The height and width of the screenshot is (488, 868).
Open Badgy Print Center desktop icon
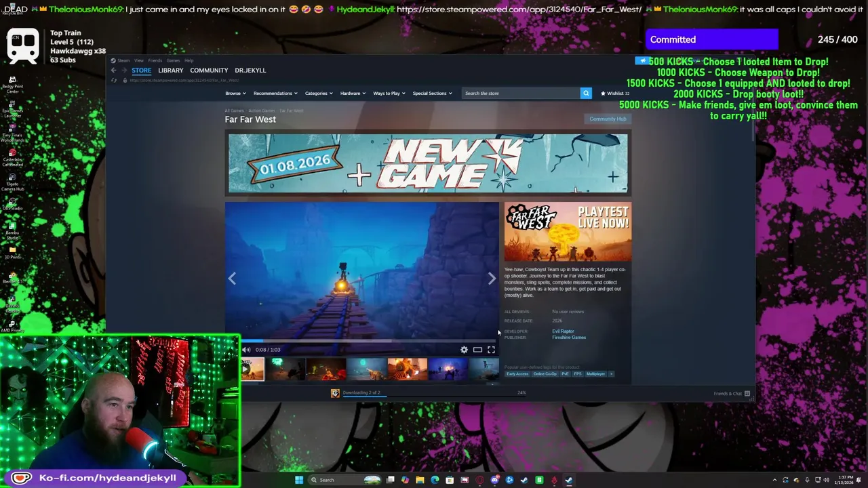(x=12, y=85)
